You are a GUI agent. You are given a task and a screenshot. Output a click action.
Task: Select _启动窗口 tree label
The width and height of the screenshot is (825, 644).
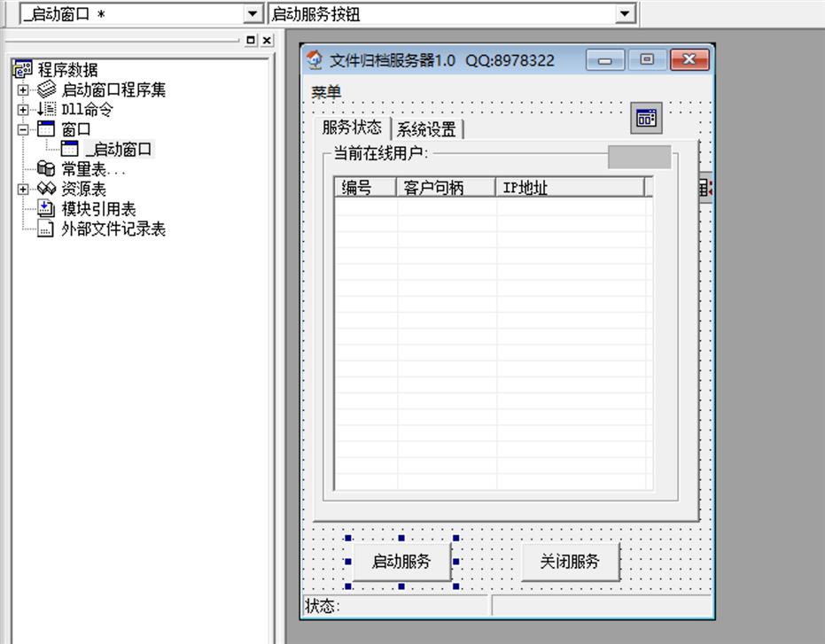pos(119,150)
